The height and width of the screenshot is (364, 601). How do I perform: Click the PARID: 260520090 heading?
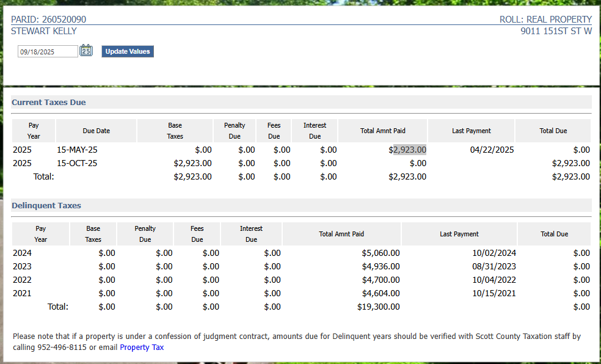tap(49, 20)
